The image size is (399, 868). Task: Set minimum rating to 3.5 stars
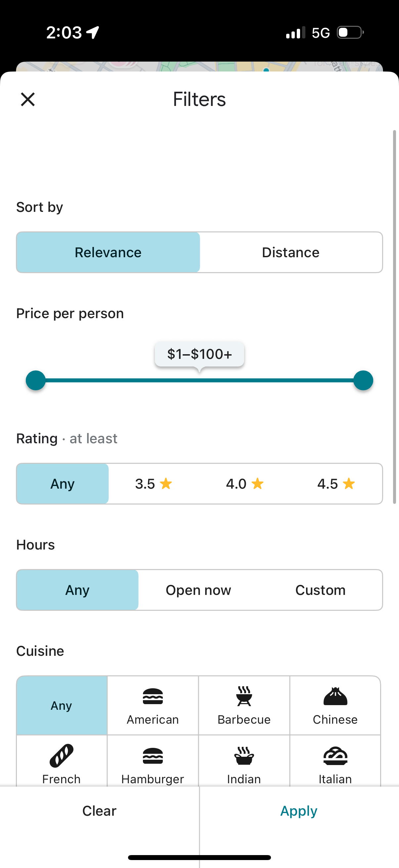coord(154,484)
